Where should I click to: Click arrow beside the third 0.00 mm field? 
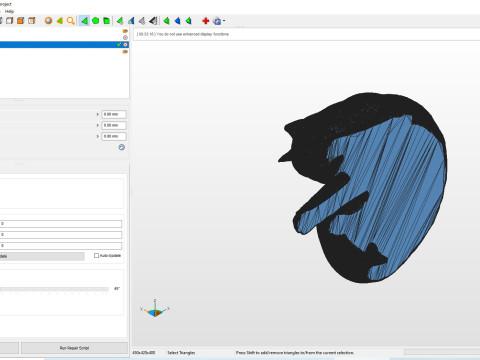[98, 136]
